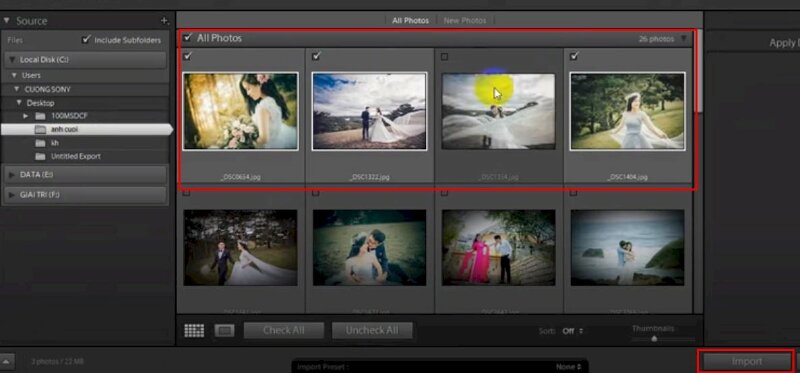Screen dimensions: 800x373
Task: Check box above kissing couple photo
Action: coord(316,193)
